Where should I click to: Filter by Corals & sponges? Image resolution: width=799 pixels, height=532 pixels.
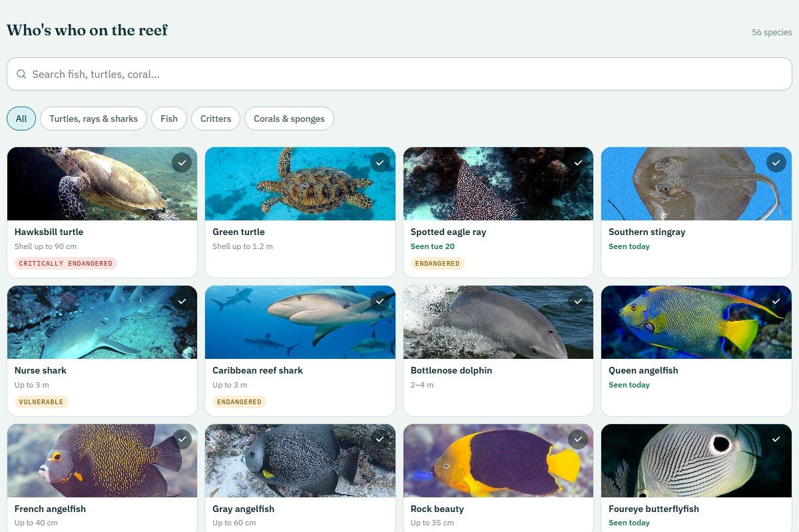[289, 119]
